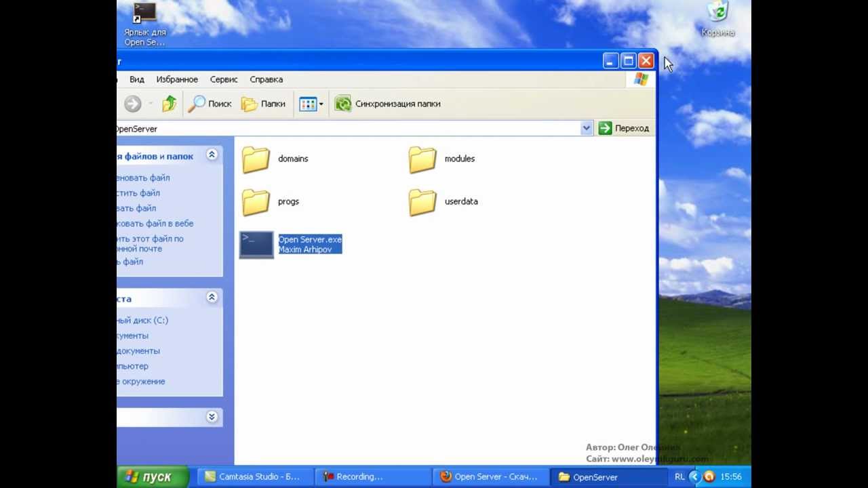Screen dimensions: 868x488
Task: Click the RL language indicator
Action: [679, 477]
